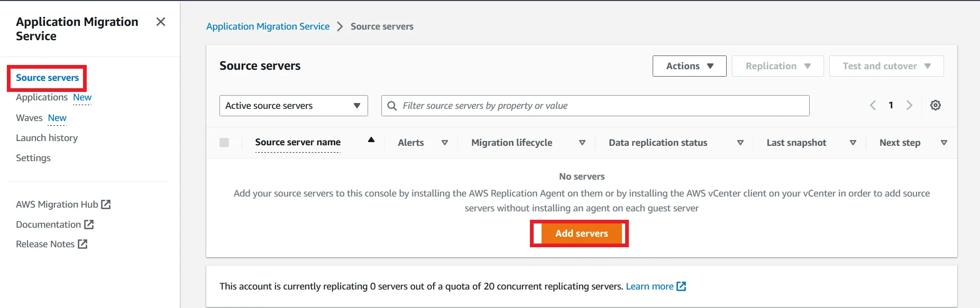This screenshot has height=308, width=980.
Task: Click external link icon beside AWS Migration Hub
Action: [x=106, y=204]
